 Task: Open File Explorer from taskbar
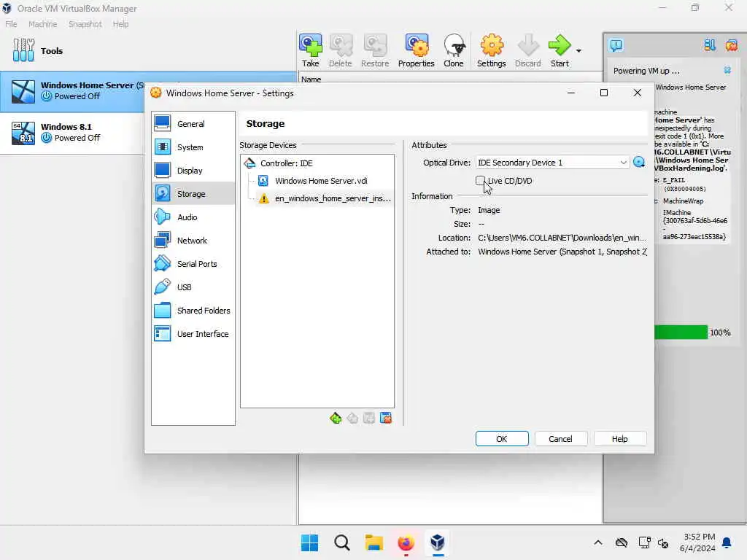click(374, 542)
